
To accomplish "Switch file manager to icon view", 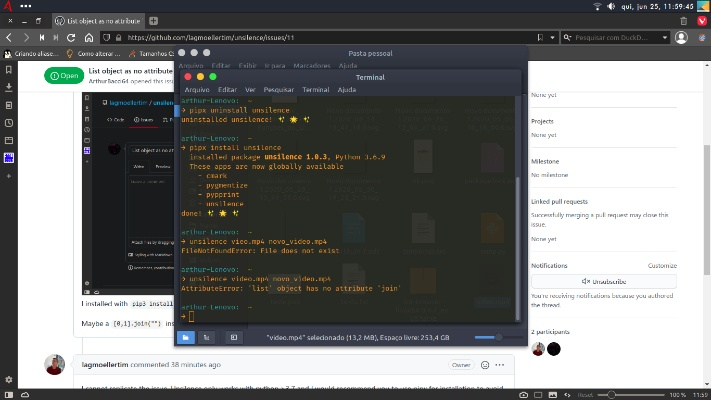I will point(186,337).
